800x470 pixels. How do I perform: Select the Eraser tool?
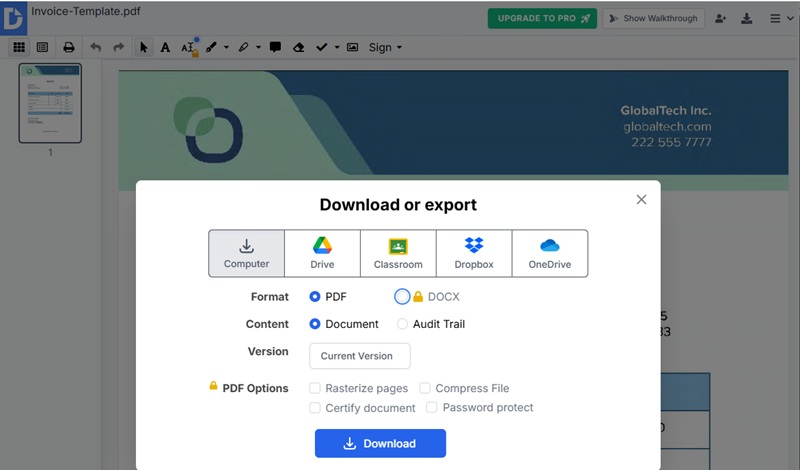(298, 47)
